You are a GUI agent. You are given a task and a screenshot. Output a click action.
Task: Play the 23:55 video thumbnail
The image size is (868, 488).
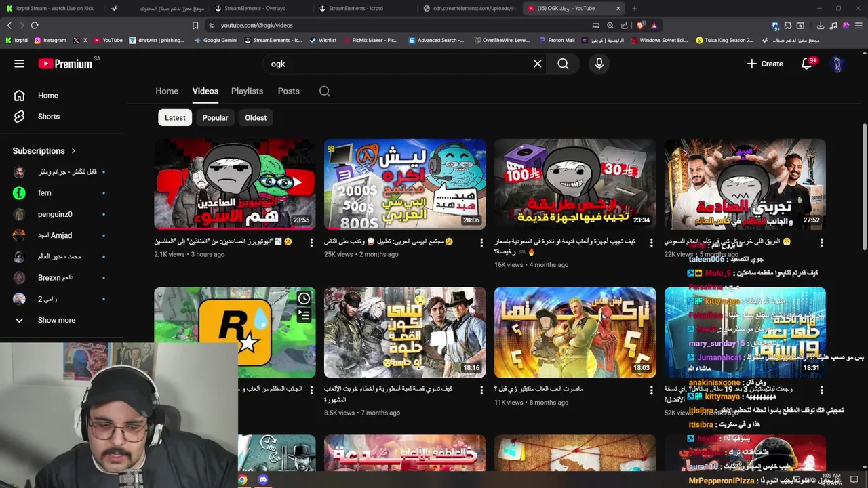[235, 184]
